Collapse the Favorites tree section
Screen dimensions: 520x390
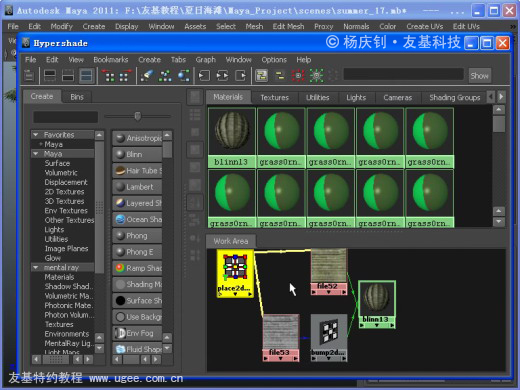(x=36, y=135)
